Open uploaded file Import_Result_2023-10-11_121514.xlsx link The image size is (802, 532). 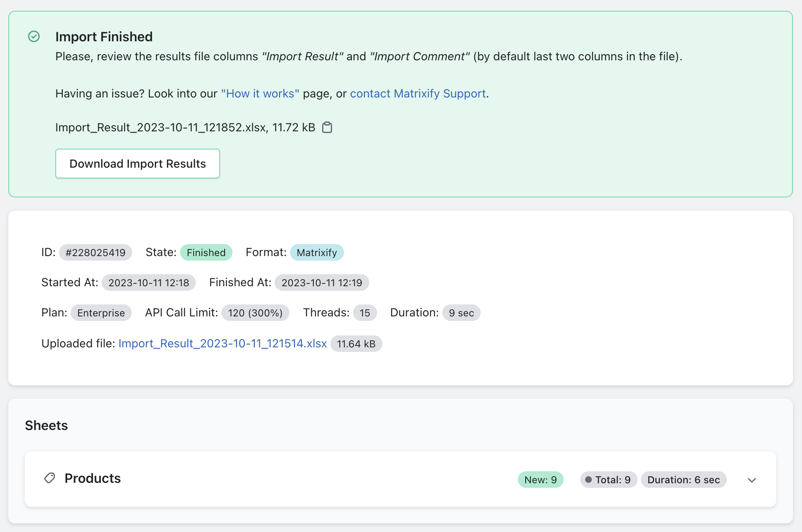(x=223, y=344)
